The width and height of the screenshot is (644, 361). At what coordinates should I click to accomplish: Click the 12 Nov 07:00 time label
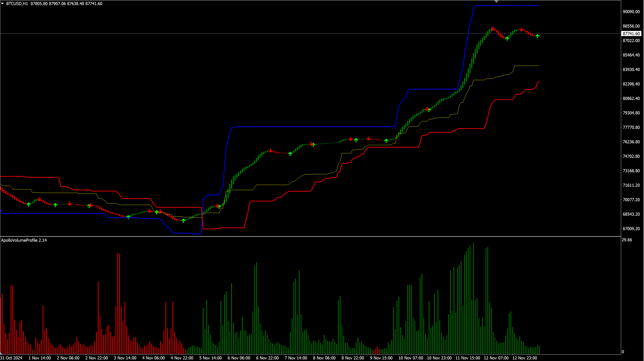496,358
